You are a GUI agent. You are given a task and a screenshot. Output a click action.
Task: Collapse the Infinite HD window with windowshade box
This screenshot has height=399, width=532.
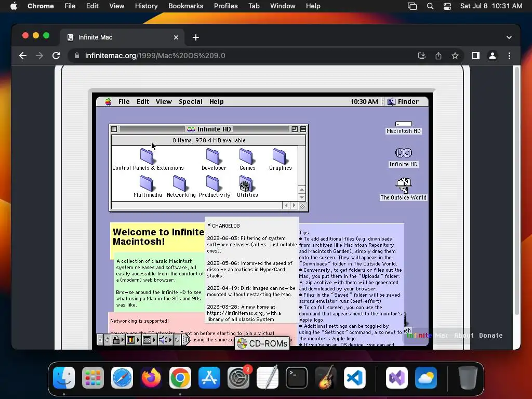(x=303, y=129)
